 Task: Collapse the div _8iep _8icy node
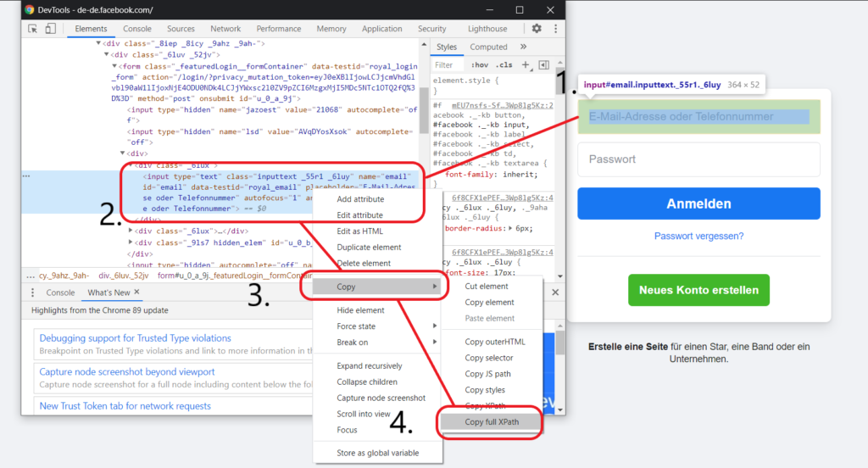(98, 43)
